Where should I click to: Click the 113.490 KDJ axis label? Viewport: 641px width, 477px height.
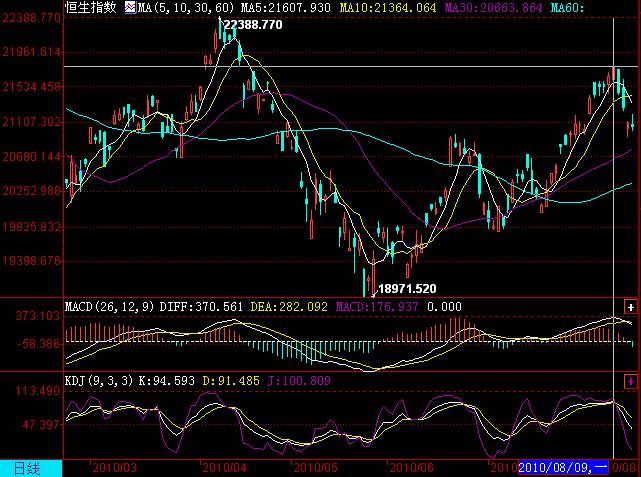38,391
